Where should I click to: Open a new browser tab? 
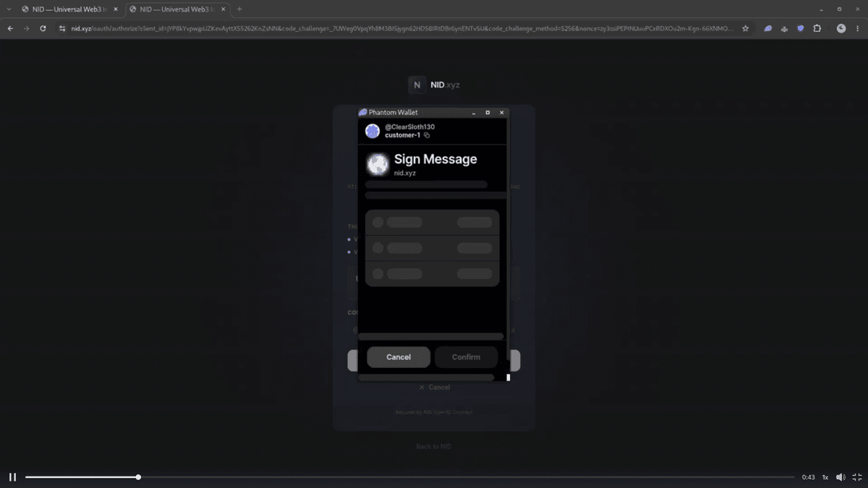point(239,9)
